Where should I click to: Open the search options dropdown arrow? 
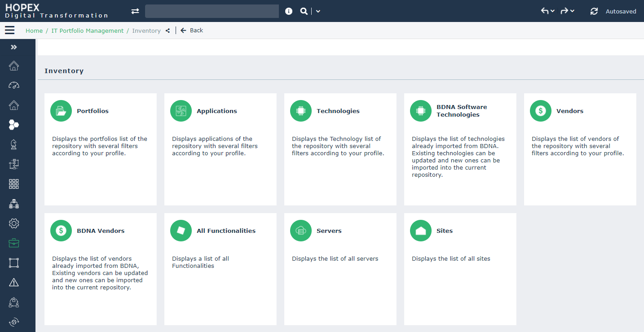[318, 11]
